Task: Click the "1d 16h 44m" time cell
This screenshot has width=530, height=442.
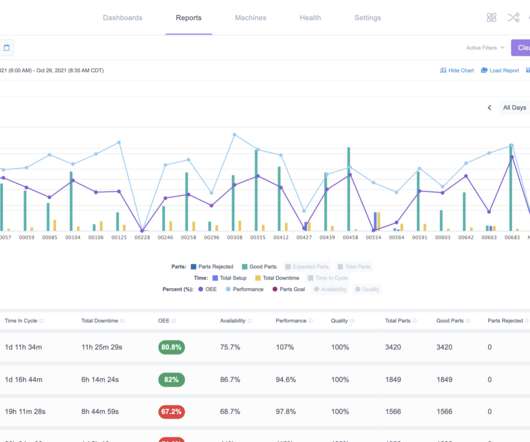Action: pos(24,379)
